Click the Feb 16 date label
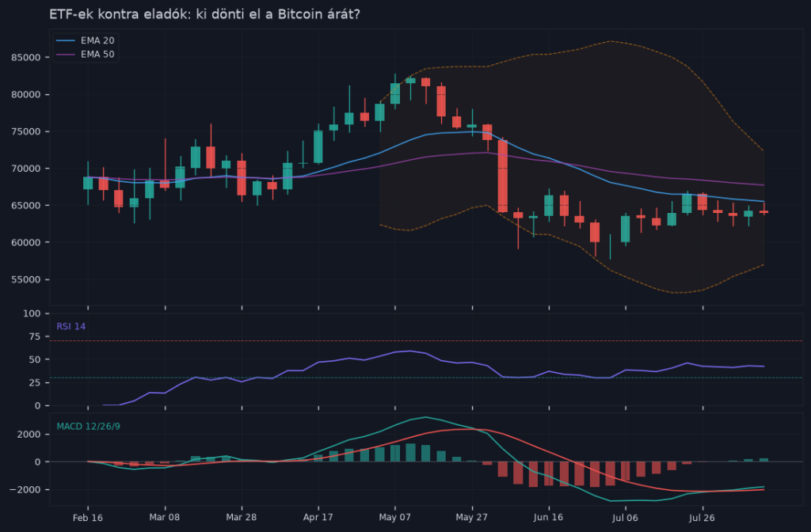 [88, 518]
